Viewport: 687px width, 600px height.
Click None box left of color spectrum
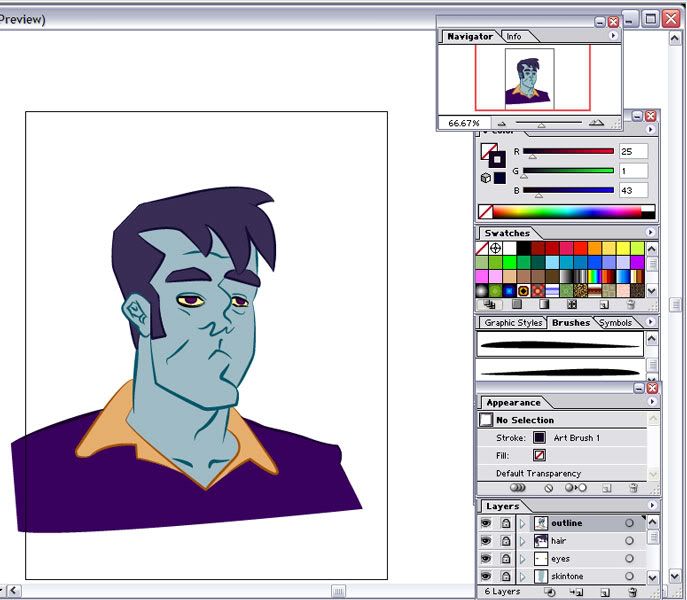pyautogui.click(x=485, y=212)
